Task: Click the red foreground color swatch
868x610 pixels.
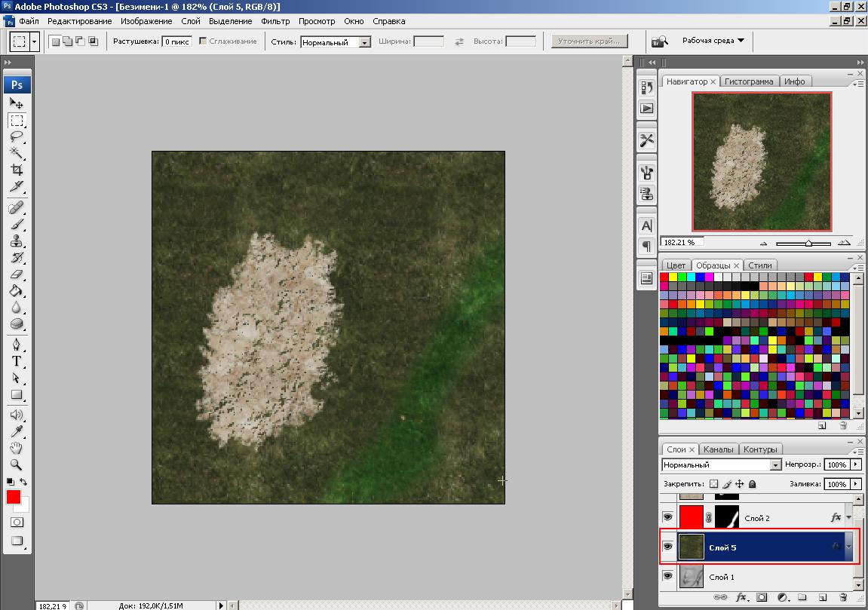Action: point(14,497)
